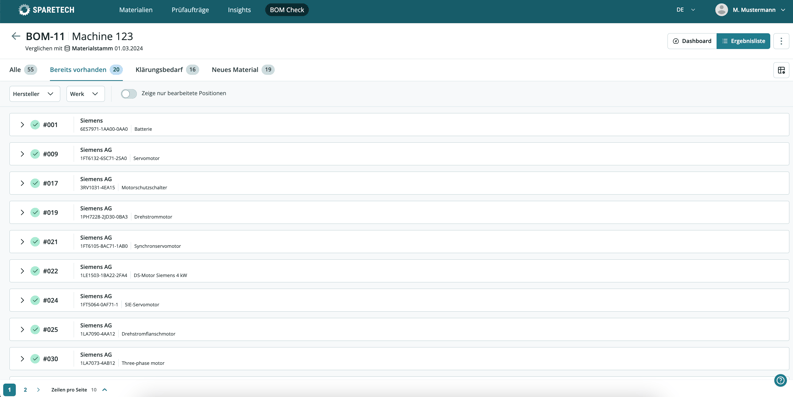Image resolution: width=793 pixels, height=397 pixels.
Task: Expand row #009 Servomotor
Action: (x=22, y=154)
